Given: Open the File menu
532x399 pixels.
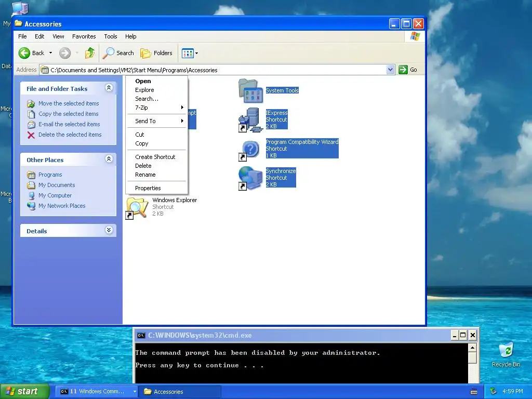Looking at the screenshot, I should tap(22, 36).
